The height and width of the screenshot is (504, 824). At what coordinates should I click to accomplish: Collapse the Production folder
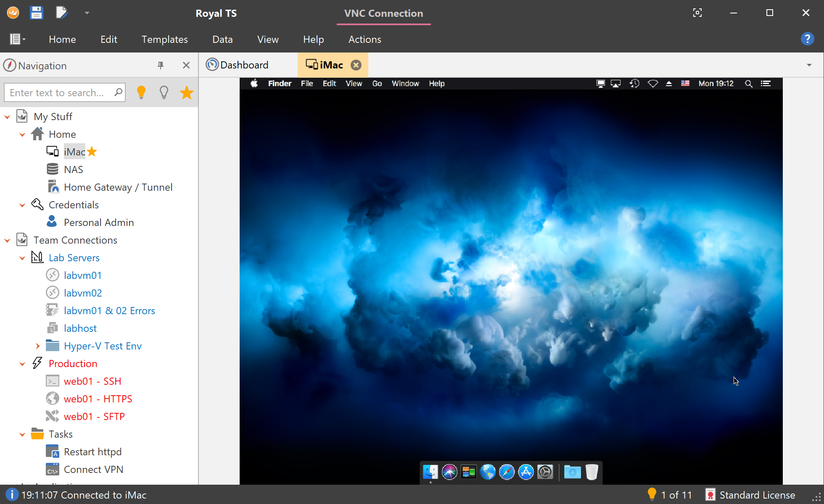(22, 364)
